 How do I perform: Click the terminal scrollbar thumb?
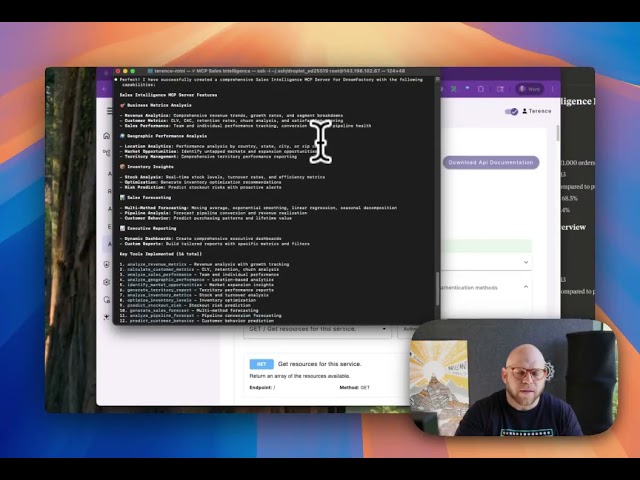[x=437, y=288]
